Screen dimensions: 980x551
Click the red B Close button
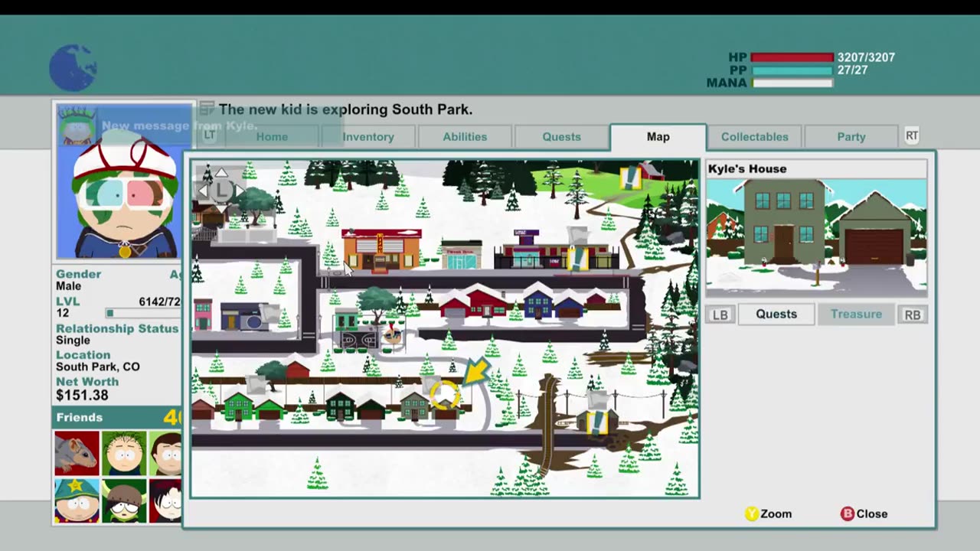(864, 514)
